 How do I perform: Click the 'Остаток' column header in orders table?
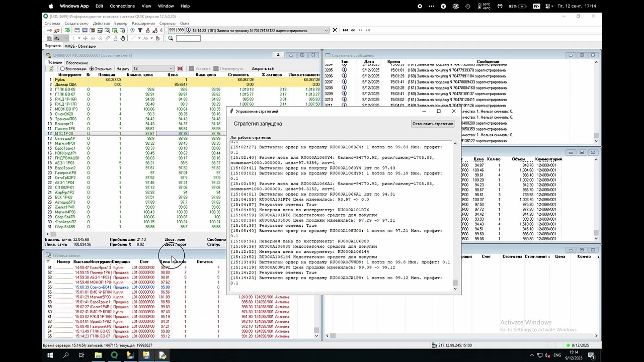coord(205,261)
